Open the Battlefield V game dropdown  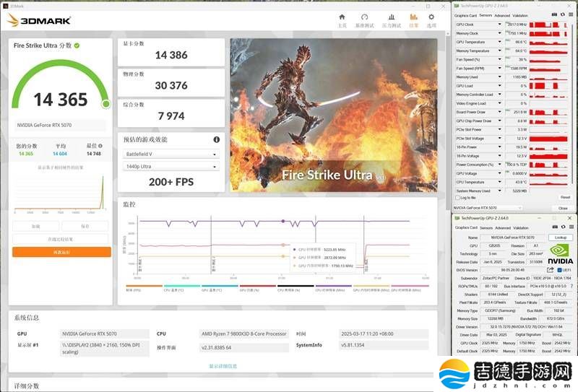(171, 154)
